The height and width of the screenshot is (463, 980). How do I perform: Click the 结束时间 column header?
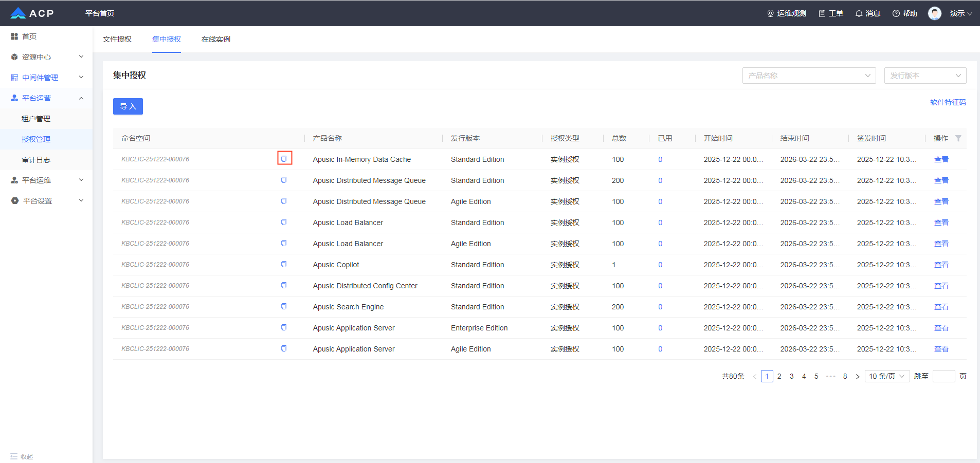[795, 138]
